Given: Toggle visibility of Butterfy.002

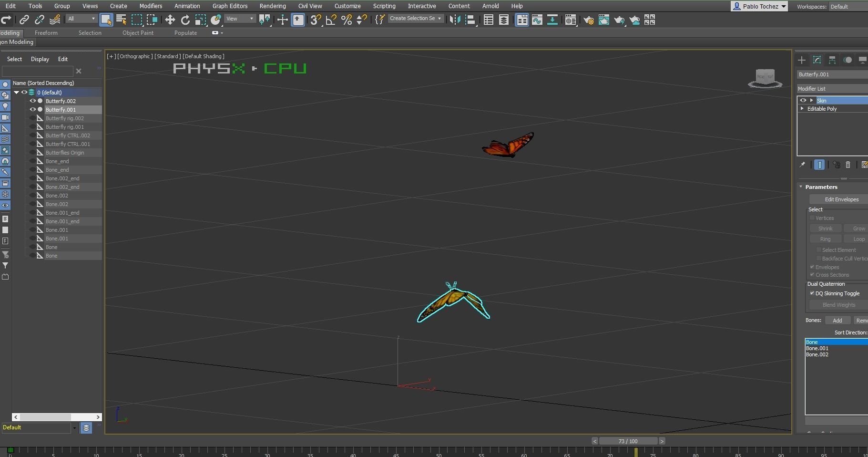Looking at the screenshot, I should pos(33,101).
